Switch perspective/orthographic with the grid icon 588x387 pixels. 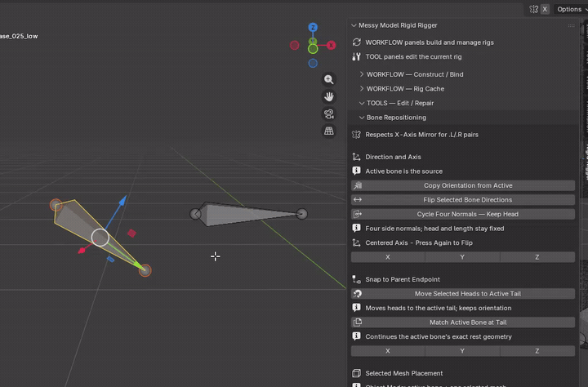[329, 131]
